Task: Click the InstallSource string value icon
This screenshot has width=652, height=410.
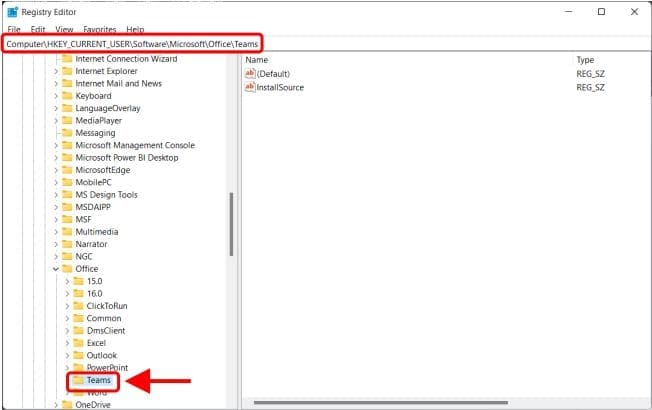Action: (250, 88)
